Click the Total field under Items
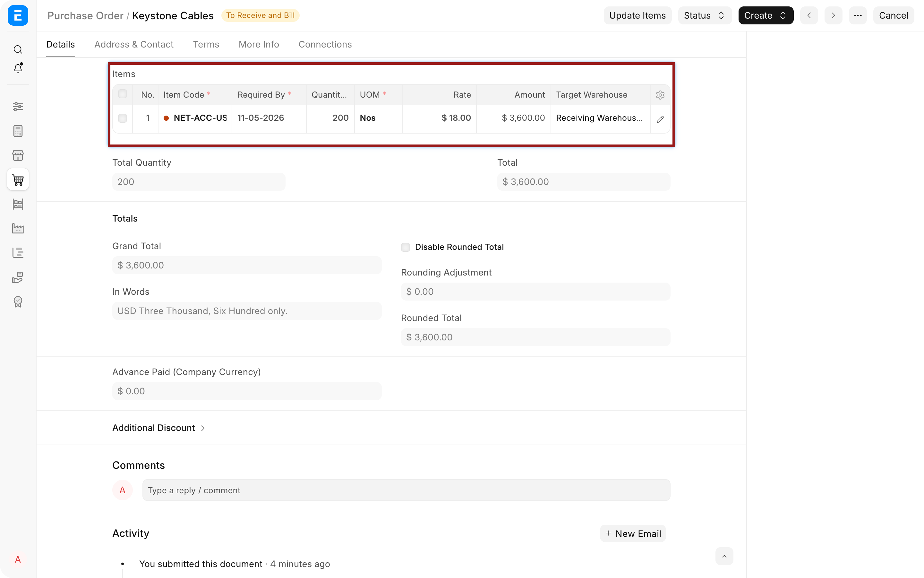 coord(583,181)
